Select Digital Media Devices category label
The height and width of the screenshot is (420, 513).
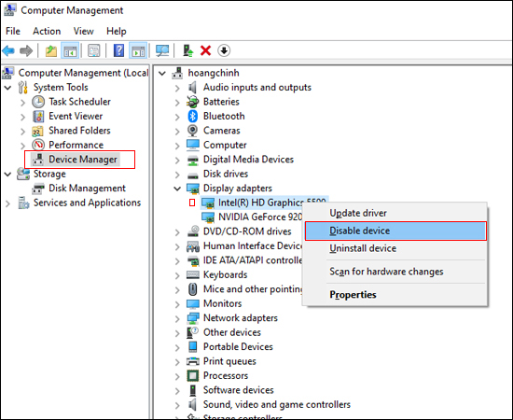tap(248, 160)
